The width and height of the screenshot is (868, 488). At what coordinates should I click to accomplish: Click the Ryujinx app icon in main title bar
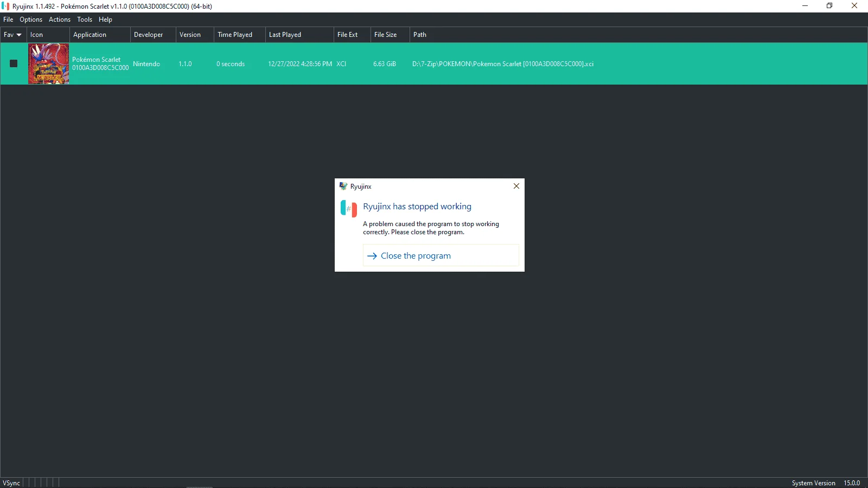[5, 6]
